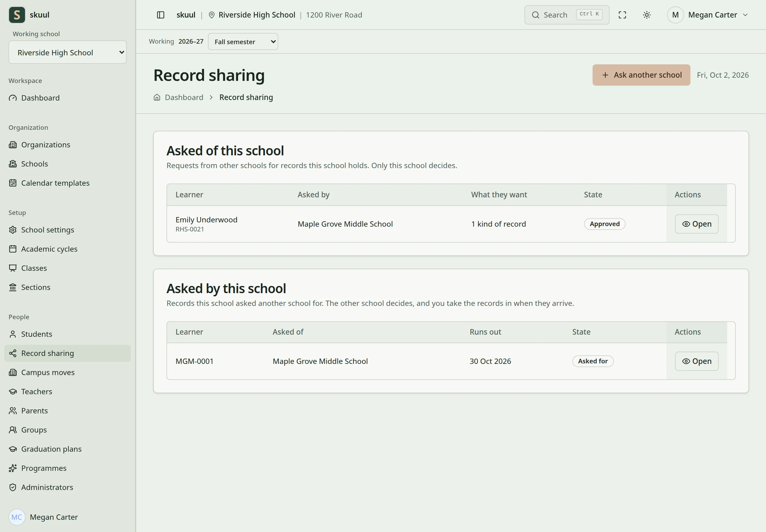Viewport: 766px width, 532px height.
Task: Click the '1 kind of record' cell
Action: [x=498, y=224]
